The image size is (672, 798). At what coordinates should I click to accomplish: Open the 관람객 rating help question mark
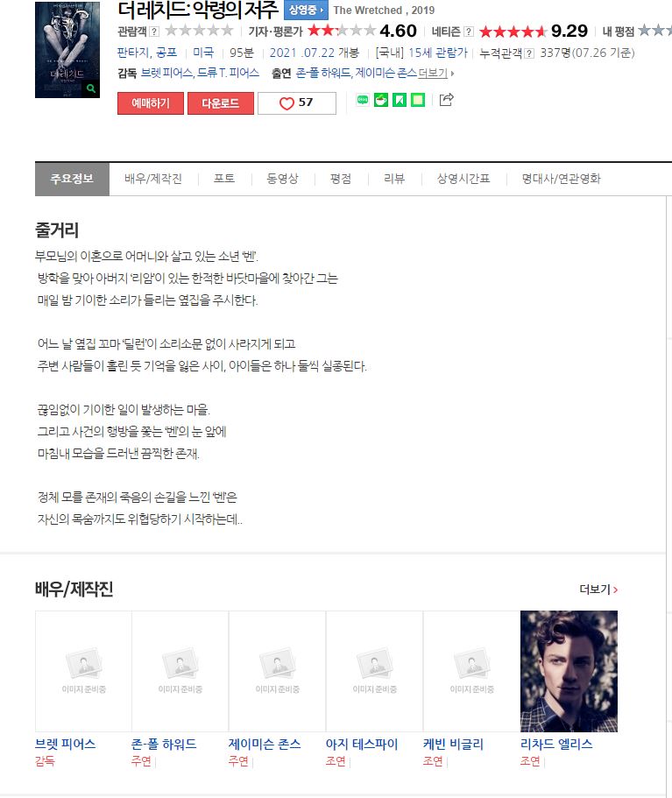coord(154,32)
